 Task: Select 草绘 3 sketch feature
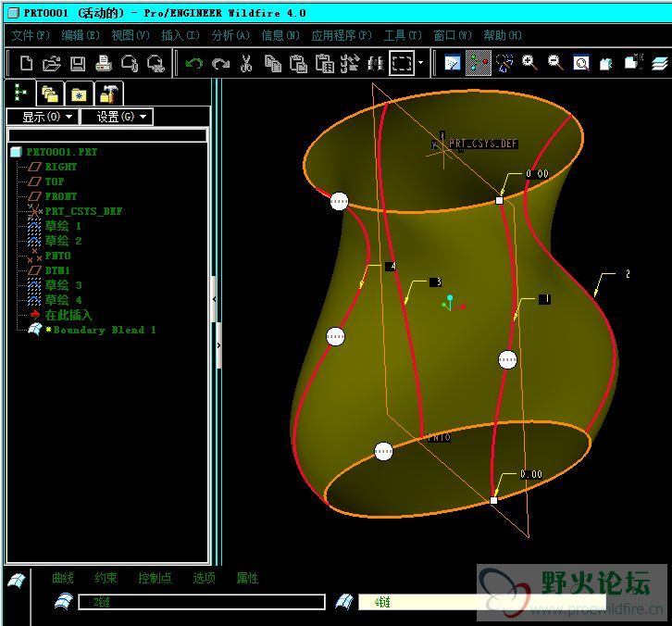coord(63,285)
